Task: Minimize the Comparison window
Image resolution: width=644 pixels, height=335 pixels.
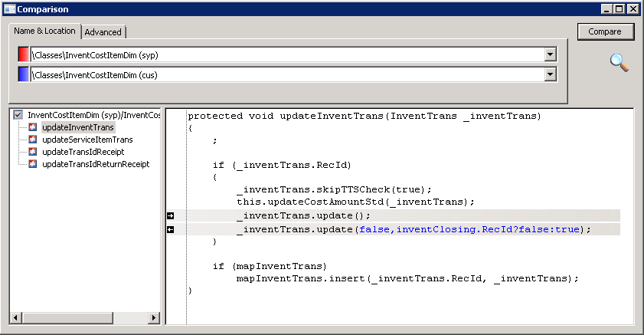Action: point(607,9)
